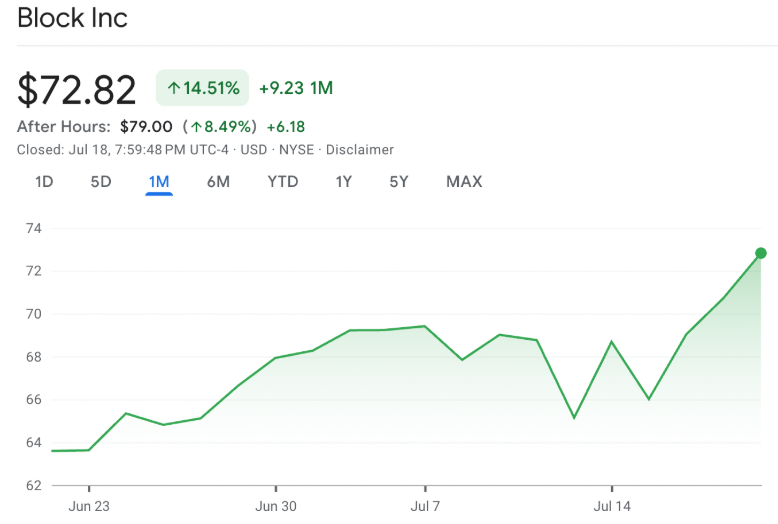Click the active 1M range tab
This screenshot has width=778, height=524.
tap(159, 181)
